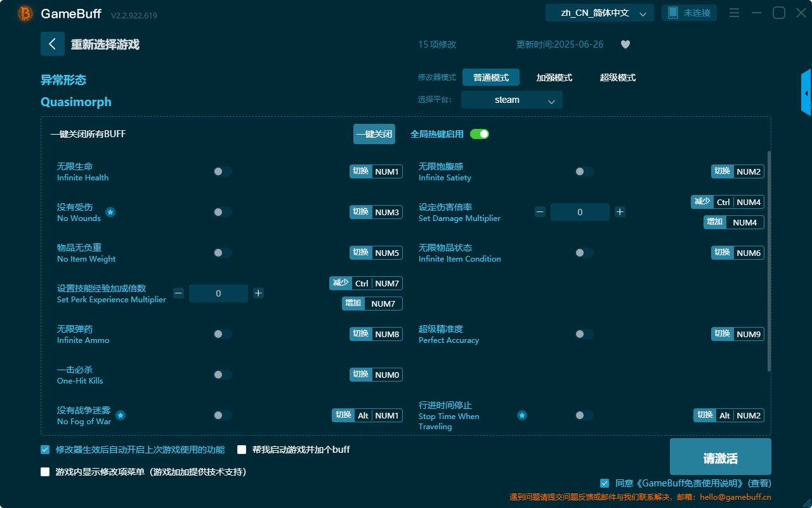Switch to 超级模式 mode tab

click(x=618, y=77)
